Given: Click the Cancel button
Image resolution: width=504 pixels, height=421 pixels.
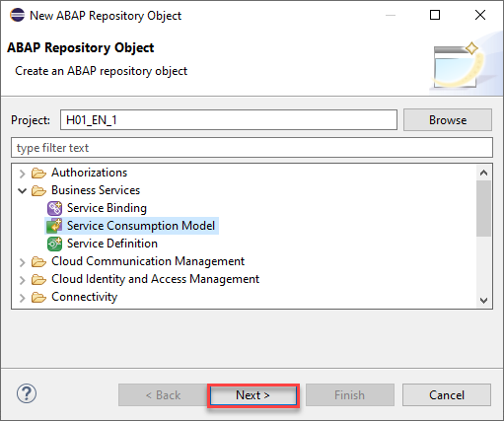Looking at the screenshot, I should point(447,395).
